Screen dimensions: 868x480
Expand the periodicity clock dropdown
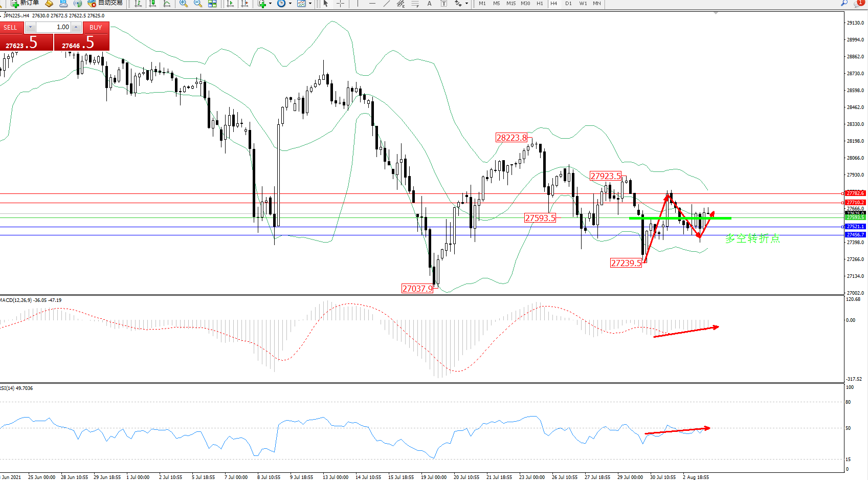[x=290, y=4]
